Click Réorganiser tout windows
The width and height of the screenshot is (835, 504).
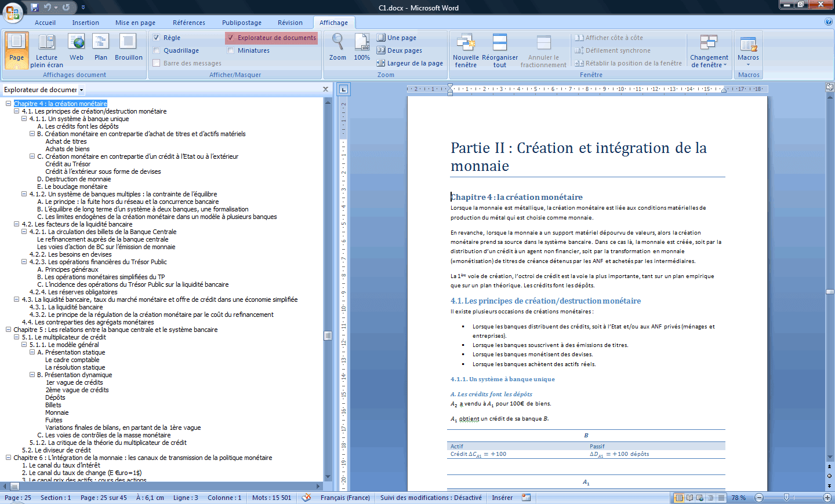point(500,50)
